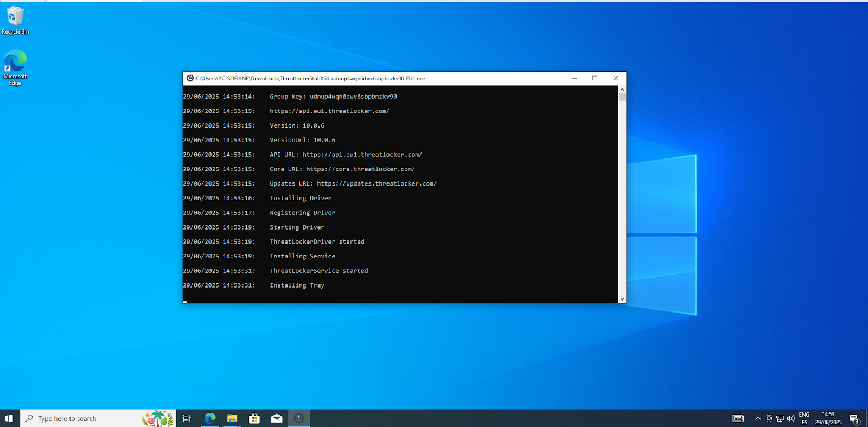The image size is (868, 427).
Task: Click the console scrollbar down arrow
Action: 622,299
